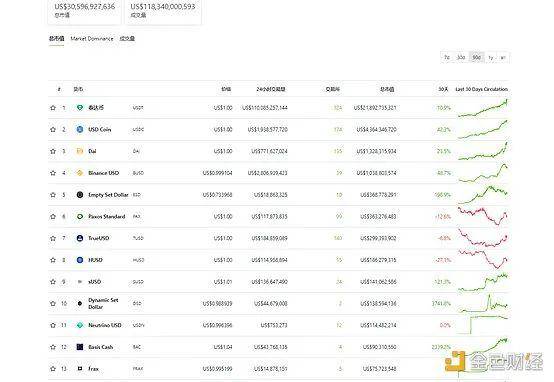Star the TrueUSD row
The height and width of the screenshot is (382, 554).
click(x=53, y=238)
